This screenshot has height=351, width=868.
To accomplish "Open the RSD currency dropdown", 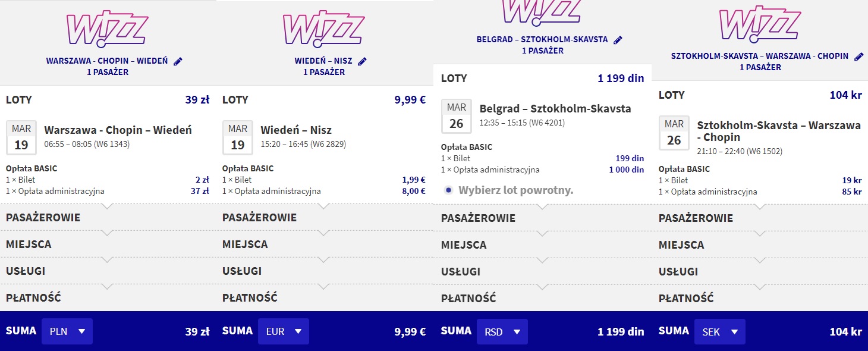I will 502,331.
